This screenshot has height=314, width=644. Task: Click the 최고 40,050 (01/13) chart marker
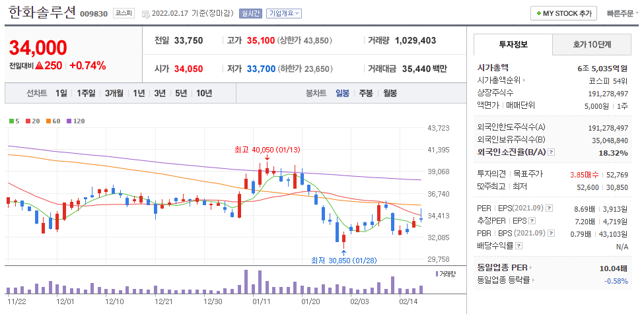coord(268,150)
